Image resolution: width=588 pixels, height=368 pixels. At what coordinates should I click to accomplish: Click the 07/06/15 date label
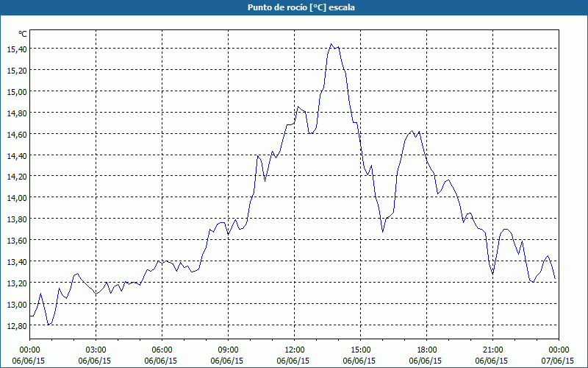[x=558, y=361]
